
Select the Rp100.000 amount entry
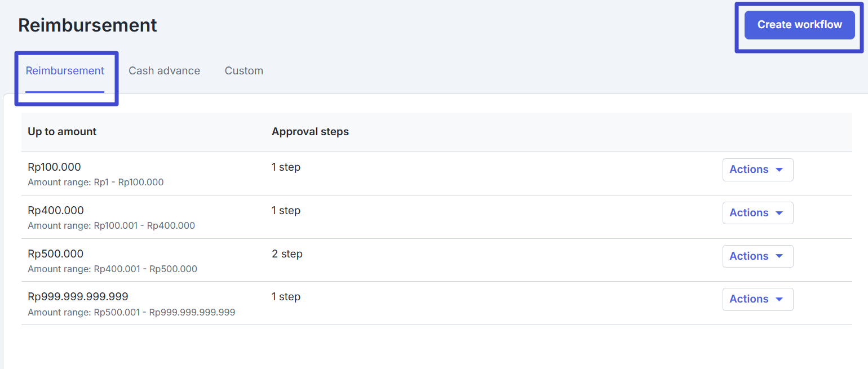click(x=54, y=167)
